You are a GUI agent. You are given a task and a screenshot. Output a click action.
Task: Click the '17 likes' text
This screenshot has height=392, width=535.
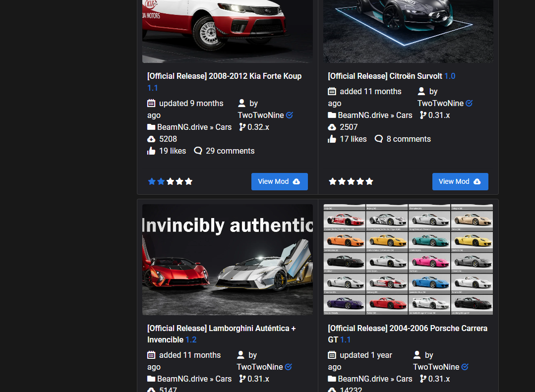point(353,139)
